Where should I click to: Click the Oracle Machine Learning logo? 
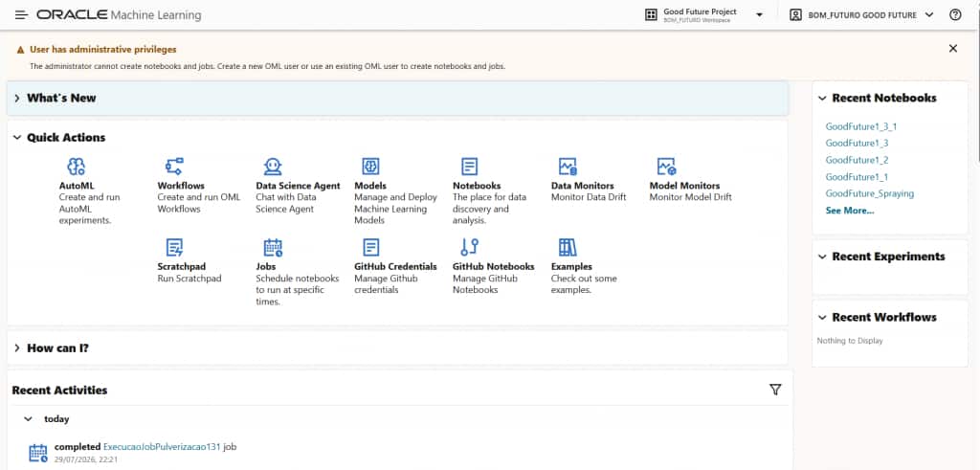point(119,15)
